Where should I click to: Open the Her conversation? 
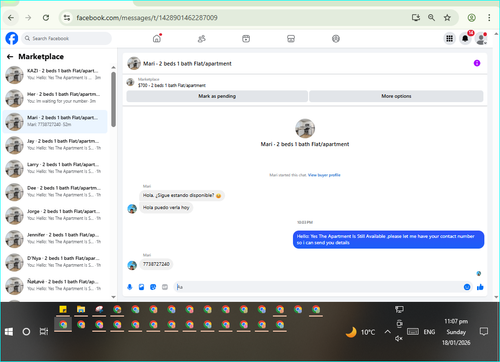[55, 98]
